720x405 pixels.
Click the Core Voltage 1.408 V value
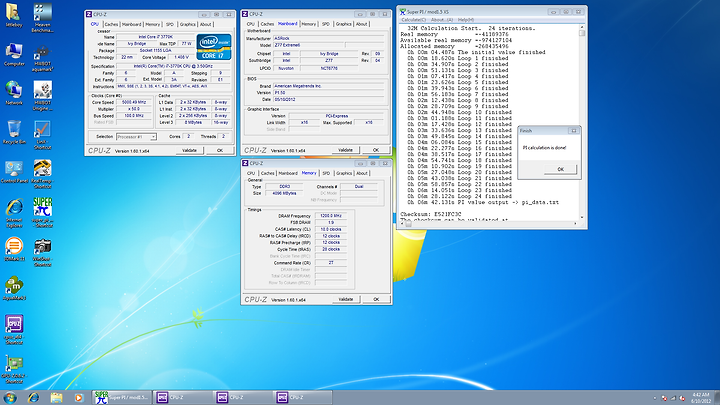point(181,57)
